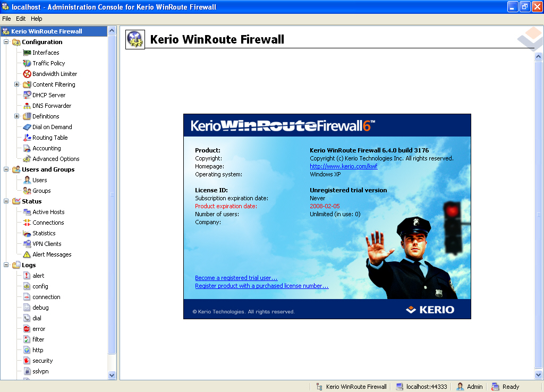The height and width of the screenshot is (392, 544).
Task: Select the connection log entry
Action: 47,297
